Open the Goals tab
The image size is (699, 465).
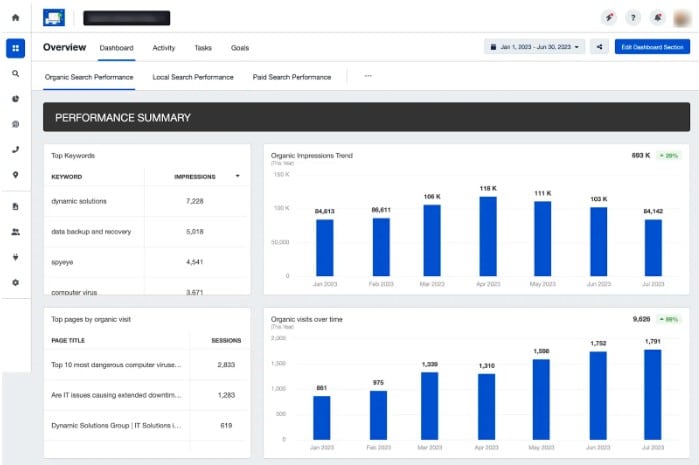(240, 47)
